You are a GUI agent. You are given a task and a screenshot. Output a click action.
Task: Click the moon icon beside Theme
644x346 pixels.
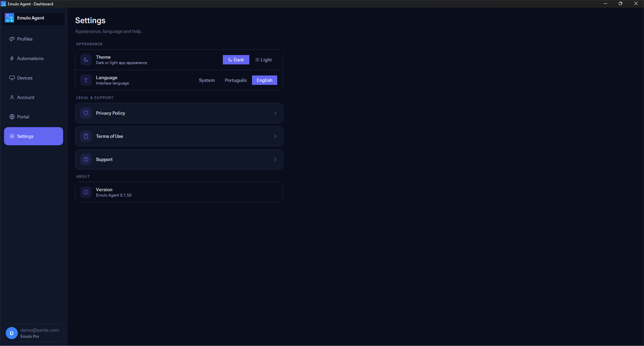[86, 60]
